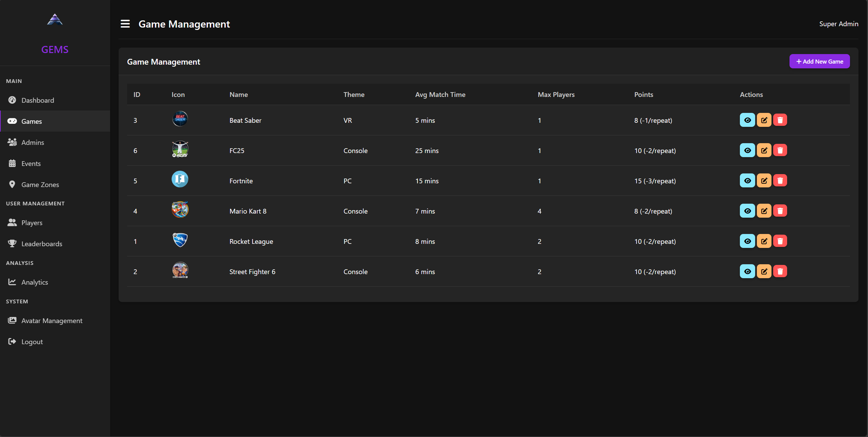Go to Admins in the sidebar
Image resolution: width=868 pixels, height=437 pixels.
pos(33,142)
